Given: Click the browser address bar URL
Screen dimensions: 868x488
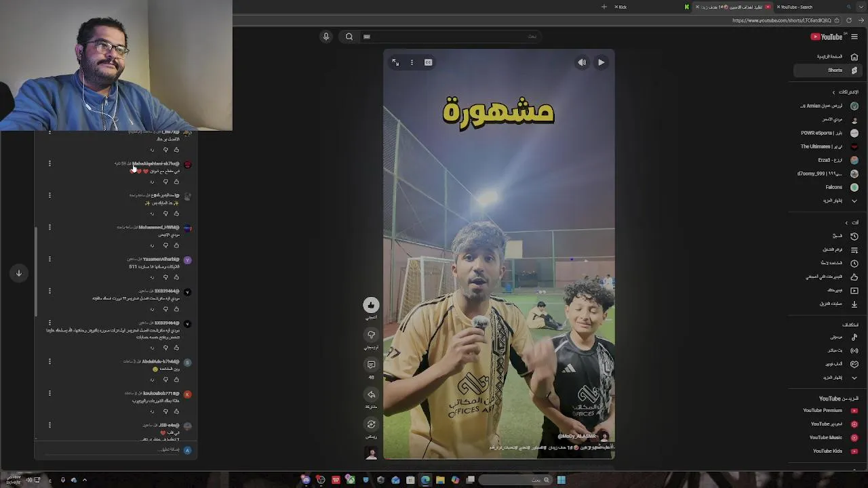Looking at the screenshot, I should [781, 20].
